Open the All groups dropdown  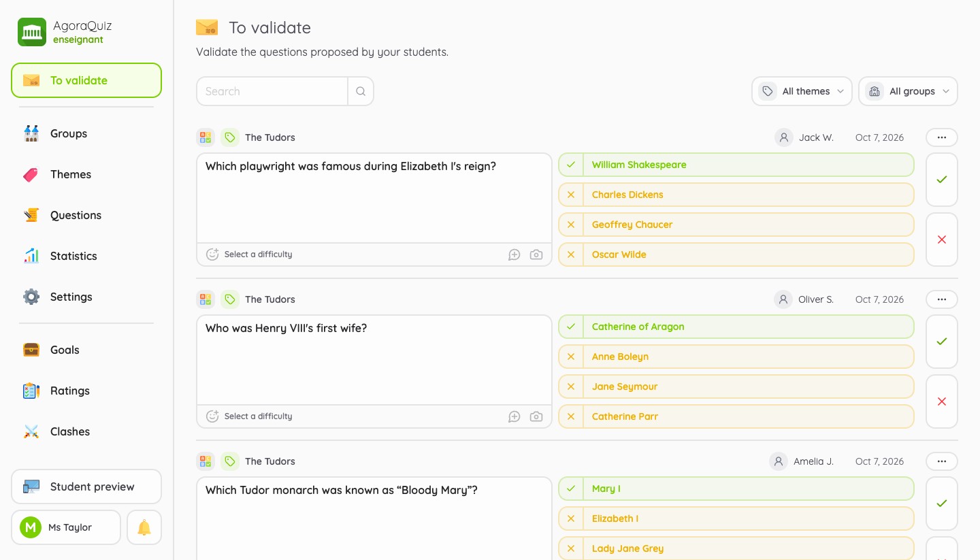click(x=908, y=91)
